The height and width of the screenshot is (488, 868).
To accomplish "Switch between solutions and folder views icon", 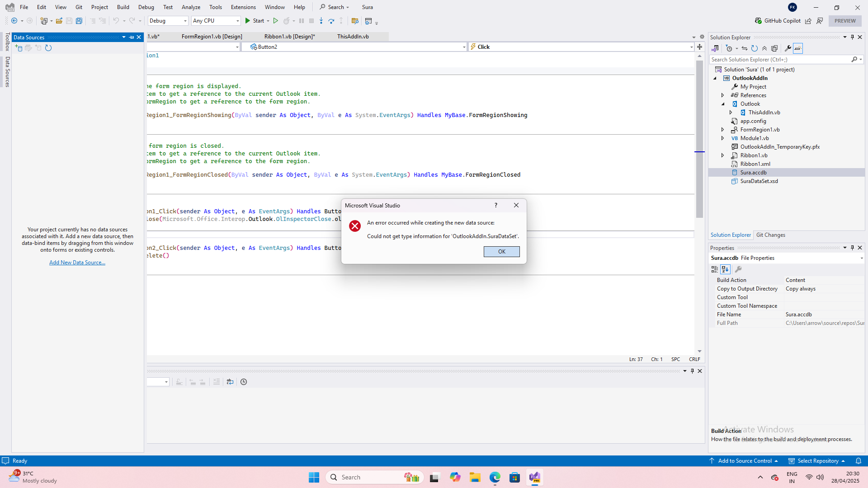I will pos(715,48).
